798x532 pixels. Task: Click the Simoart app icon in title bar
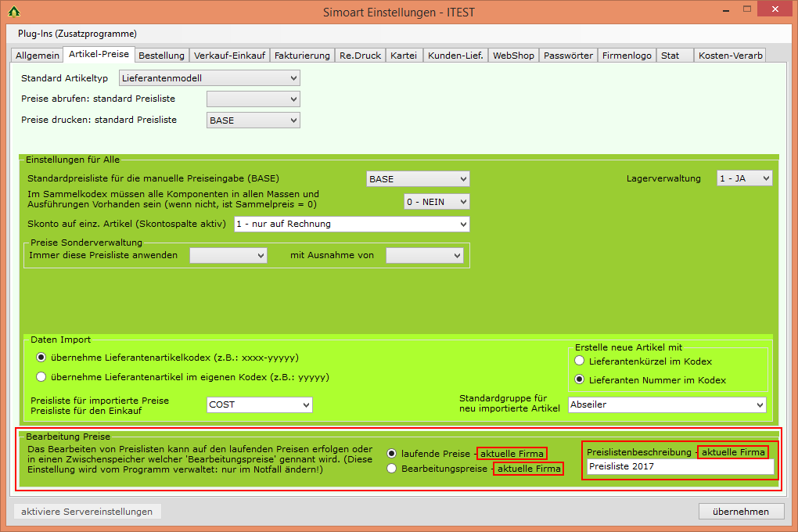click(x=13, y=12)
